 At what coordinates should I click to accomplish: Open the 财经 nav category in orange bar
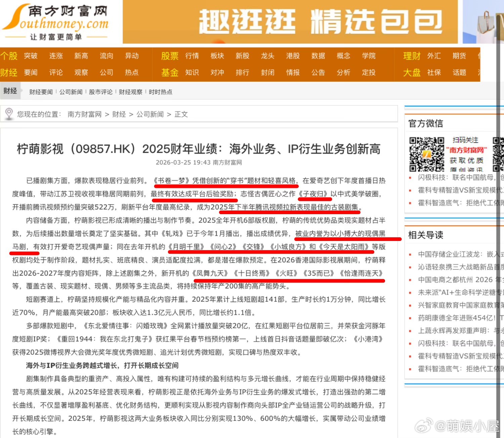click(x=9, y=72)
